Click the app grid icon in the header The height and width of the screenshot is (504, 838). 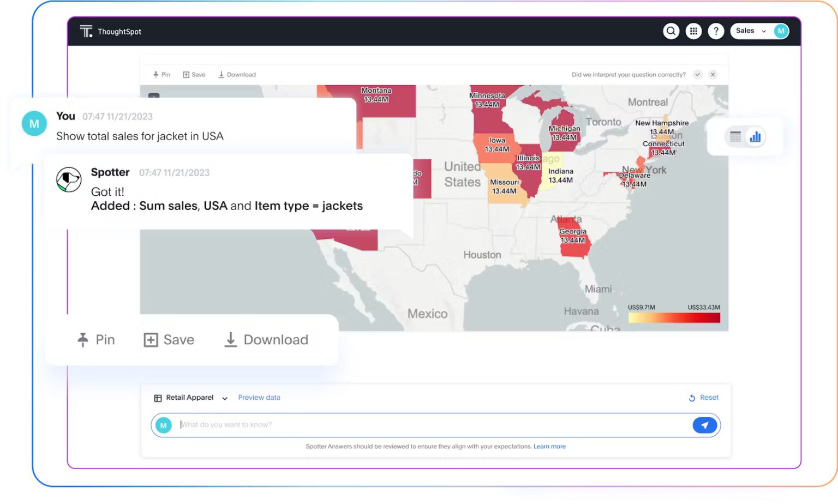[693, 31]
